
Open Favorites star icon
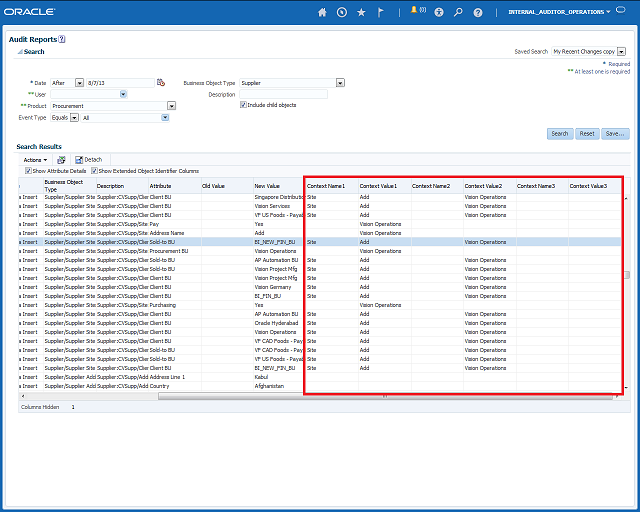(361, 12)
